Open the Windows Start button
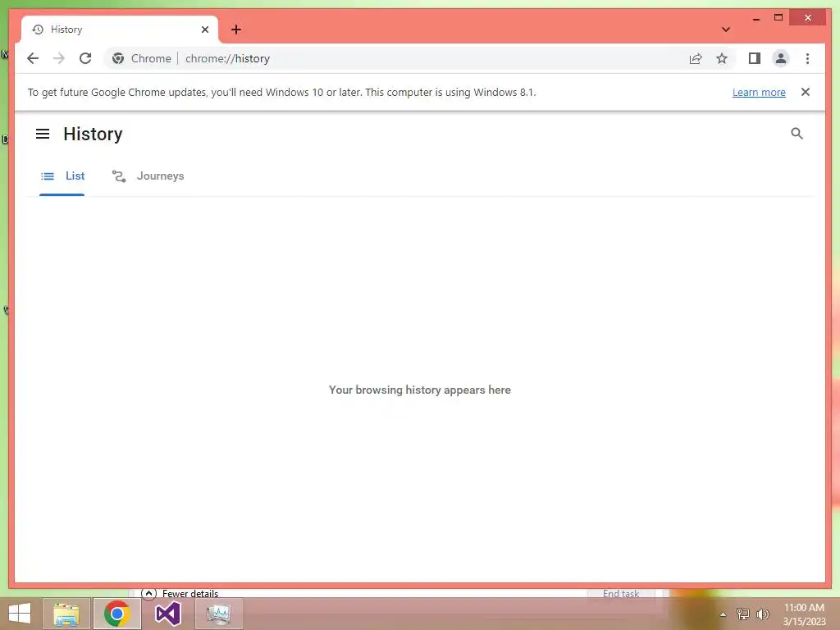The image size is (840, 630). 20,614
